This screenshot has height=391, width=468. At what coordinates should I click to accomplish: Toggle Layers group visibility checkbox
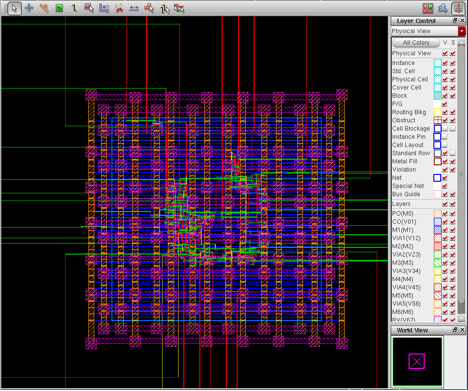445,204
